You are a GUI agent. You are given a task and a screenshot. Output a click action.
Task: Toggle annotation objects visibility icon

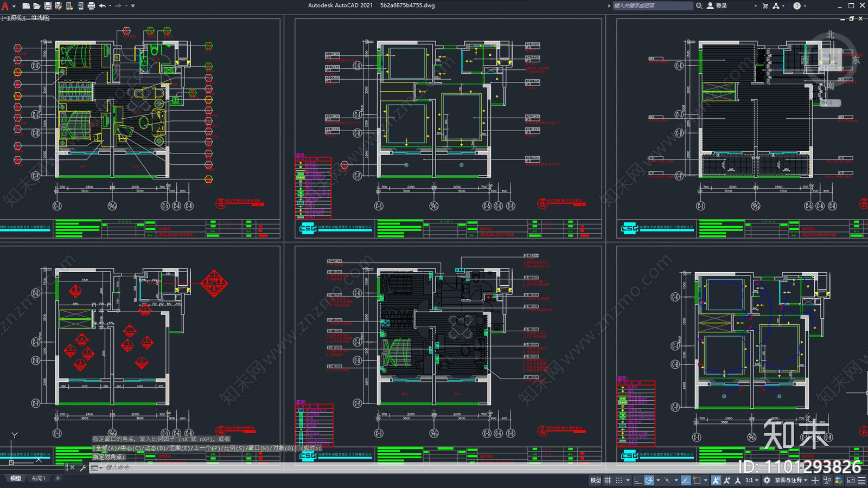coord(716,480)
